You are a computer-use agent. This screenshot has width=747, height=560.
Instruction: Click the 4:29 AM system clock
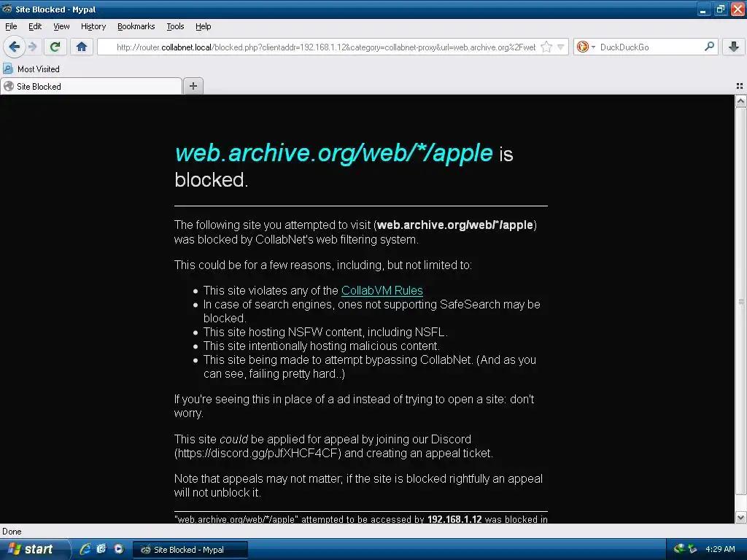[720, 549]
